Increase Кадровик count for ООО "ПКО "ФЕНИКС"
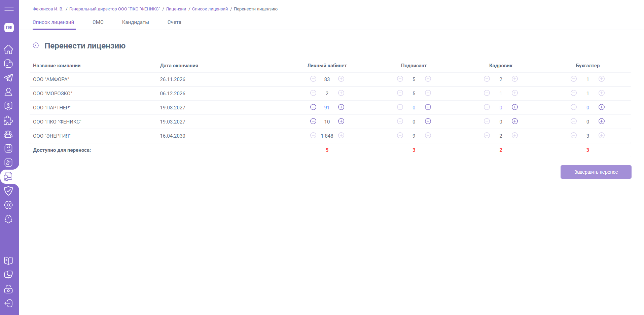 514,121
